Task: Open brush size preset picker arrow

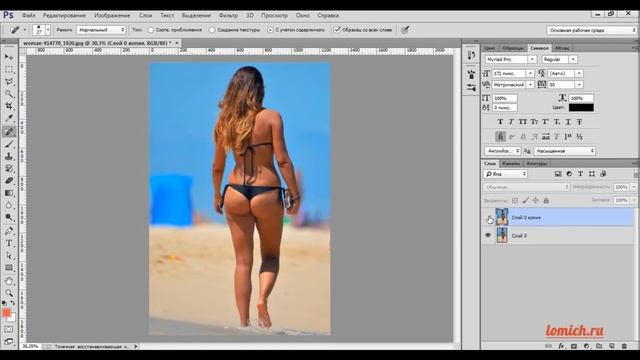Action: point(48,30)
